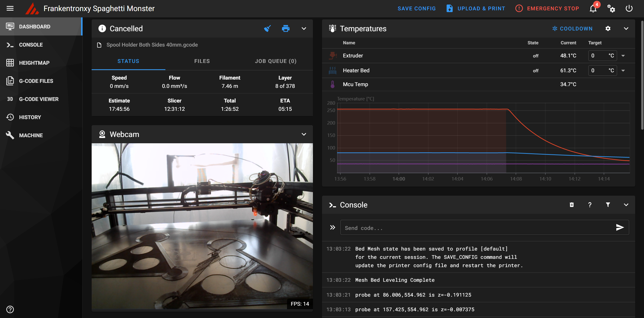Click the Mcu Temp row name
Image resolution: width=644 pixels, height=318 pixels.
coord(355,84)
